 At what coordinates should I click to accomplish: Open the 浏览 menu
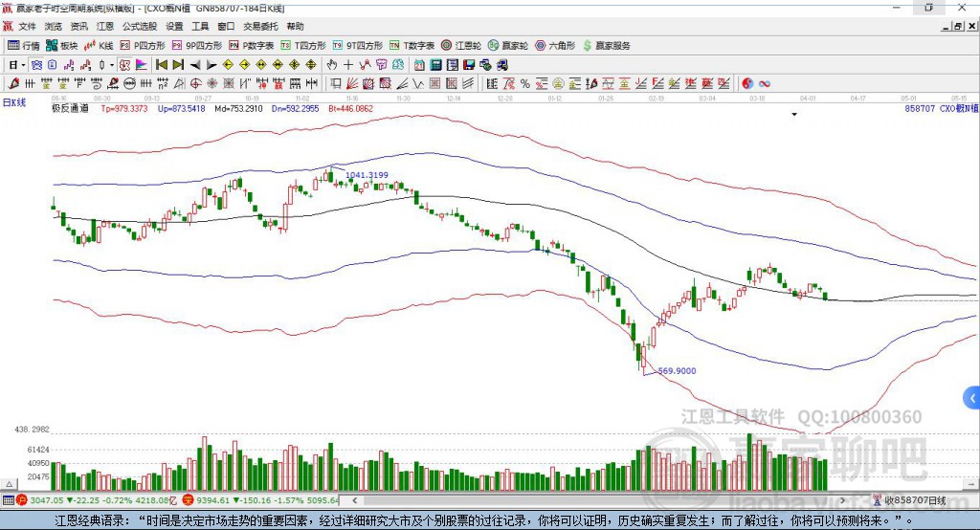tap(54, 26)
